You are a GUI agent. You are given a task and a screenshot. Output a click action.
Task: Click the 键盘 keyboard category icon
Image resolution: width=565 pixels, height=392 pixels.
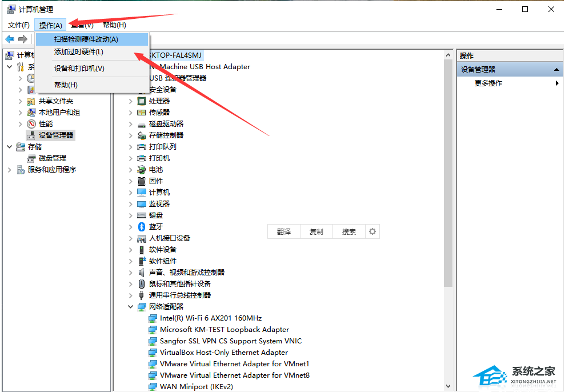pyautogui.click(x=142, y=215)
